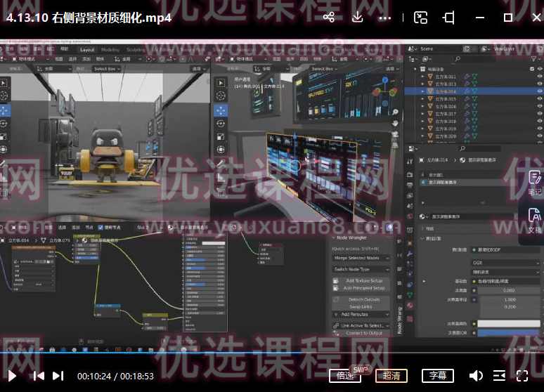The width and height of the screenshot is (544, 392).
Task: Skip to the next video
Action: 58,376
